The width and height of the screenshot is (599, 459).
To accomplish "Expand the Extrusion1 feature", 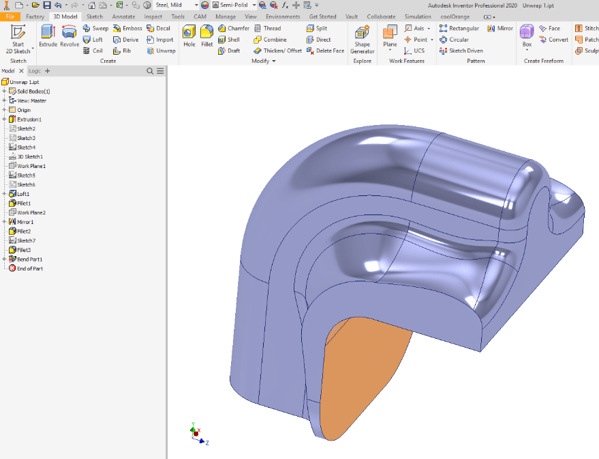I will coord(4,119).
